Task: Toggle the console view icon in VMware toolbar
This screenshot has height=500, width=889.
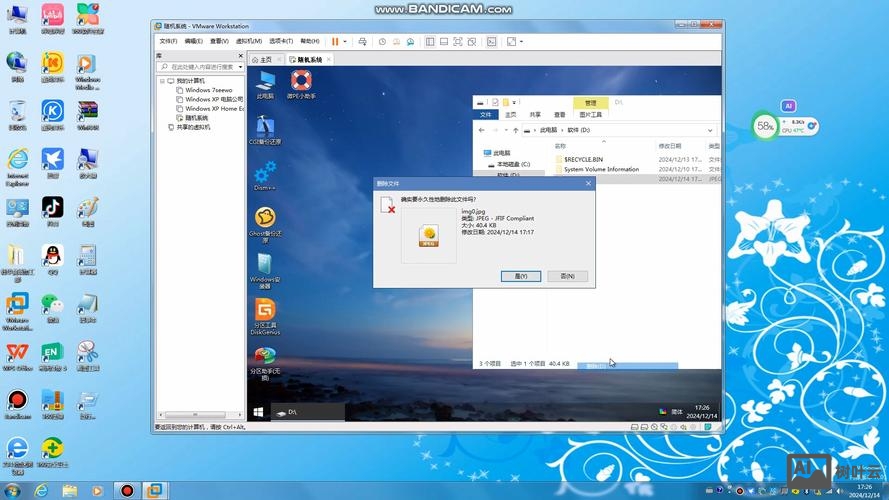Action: 492,41
